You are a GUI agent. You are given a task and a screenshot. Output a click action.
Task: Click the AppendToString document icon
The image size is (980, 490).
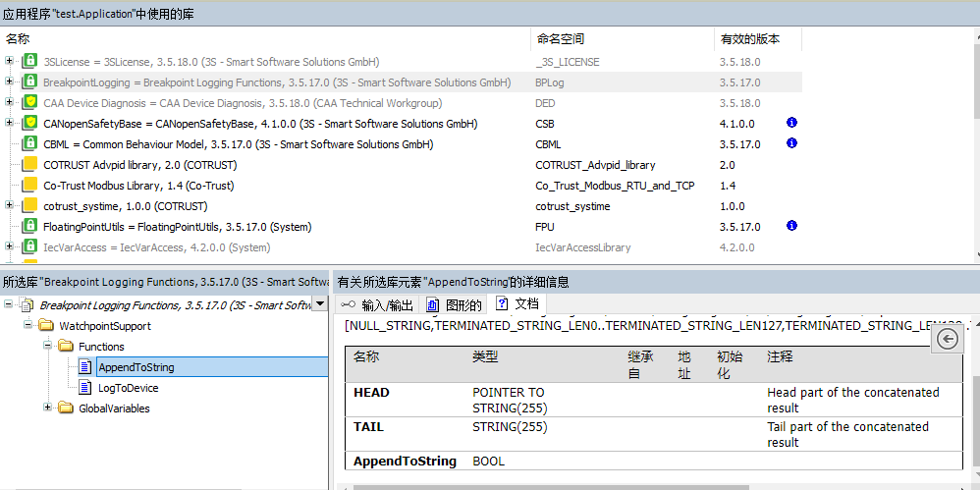[x=85, y=367]
